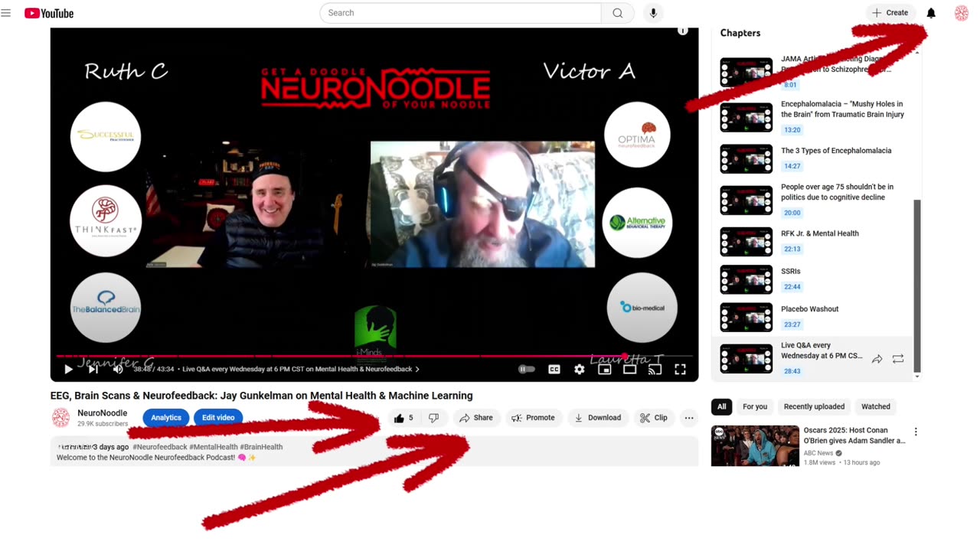This screenshot has width=980, height=551.
Task: Seek on the red video progress bar
Action: pos(374,356)
